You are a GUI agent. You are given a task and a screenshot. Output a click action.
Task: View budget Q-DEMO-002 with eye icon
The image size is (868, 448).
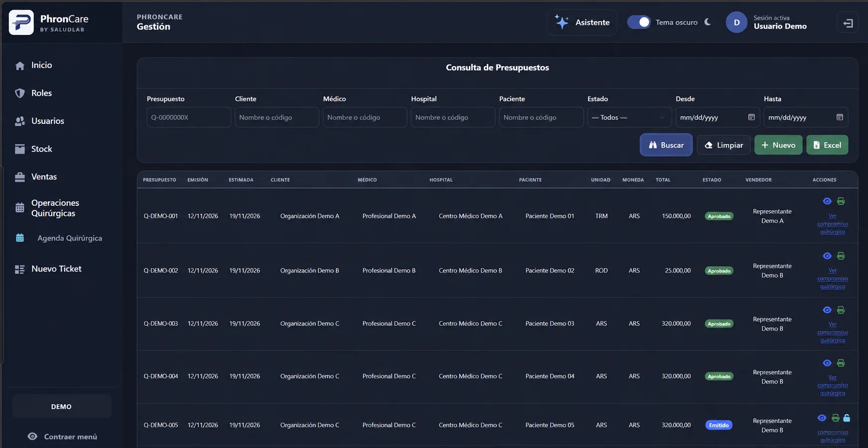click(827, 256)
